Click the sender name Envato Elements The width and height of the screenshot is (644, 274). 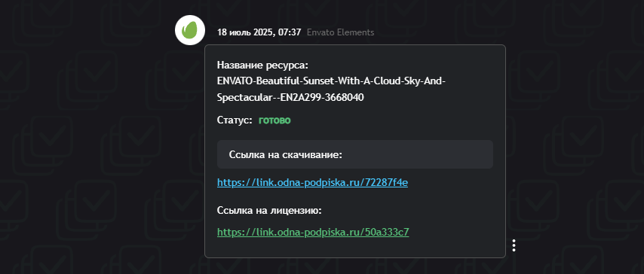pyautogui.click(x=341, y=32)
